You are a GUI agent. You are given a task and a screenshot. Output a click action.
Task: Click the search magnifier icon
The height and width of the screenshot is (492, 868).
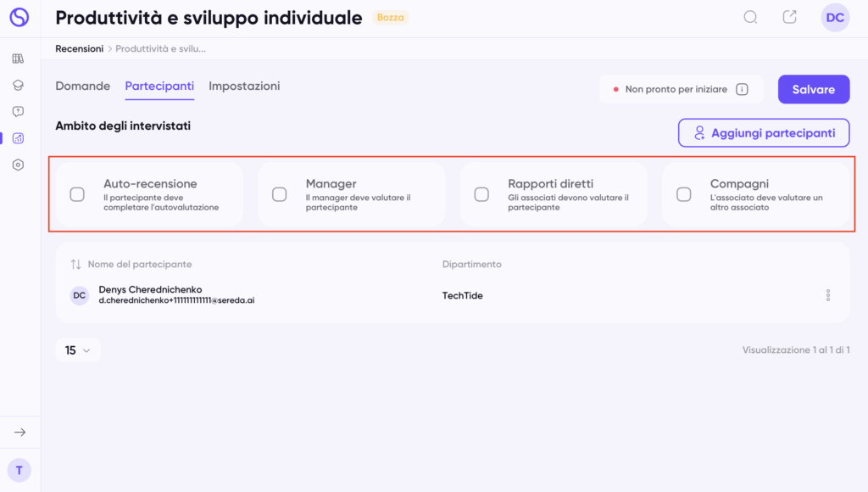point(750,17)
